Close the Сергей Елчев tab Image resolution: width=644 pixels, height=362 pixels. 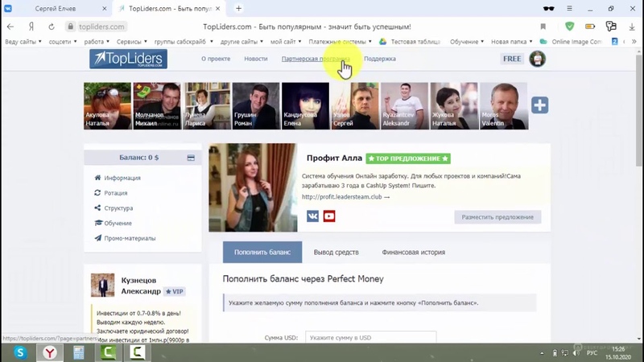[x=105, y=9]
